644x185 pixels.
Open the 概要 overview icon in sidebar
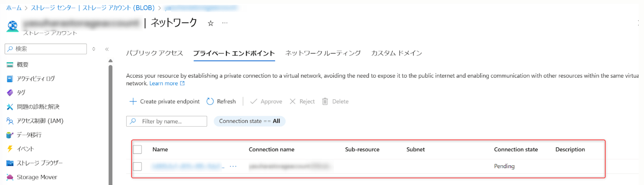pyautogui.click(x=10, y=65)
